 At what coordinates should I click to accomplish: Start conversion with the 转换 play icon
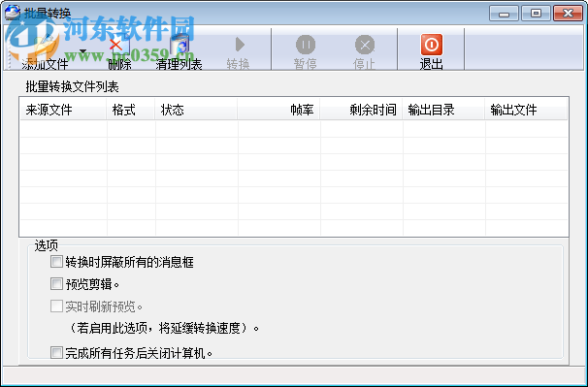click(x=240, y=45)
